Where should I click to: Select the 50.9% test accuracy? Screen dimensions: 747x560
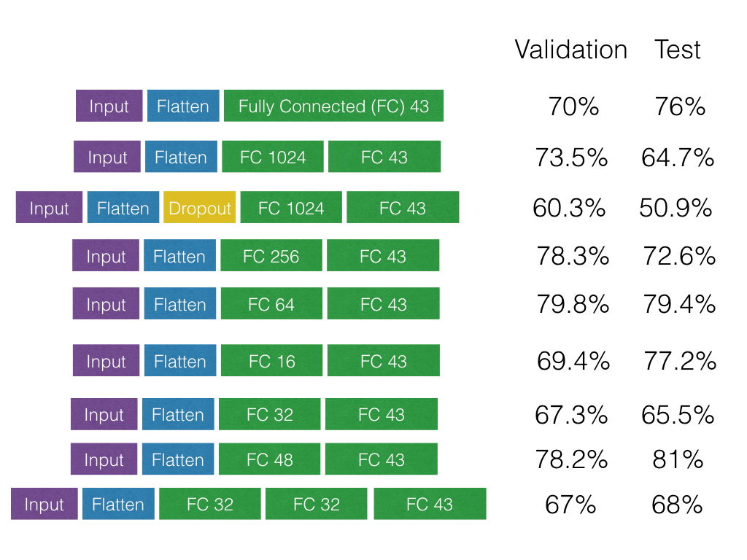(676, 208)
